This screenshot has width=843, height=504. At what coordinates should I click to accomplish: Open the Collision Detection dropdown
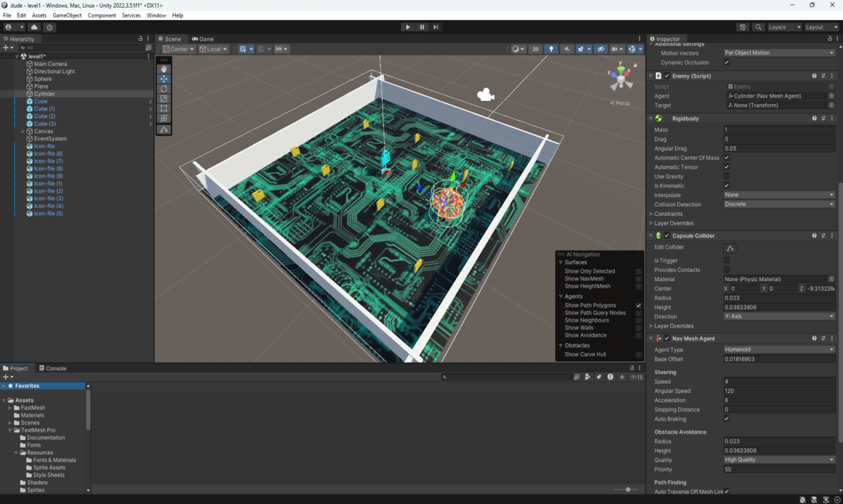779,204
